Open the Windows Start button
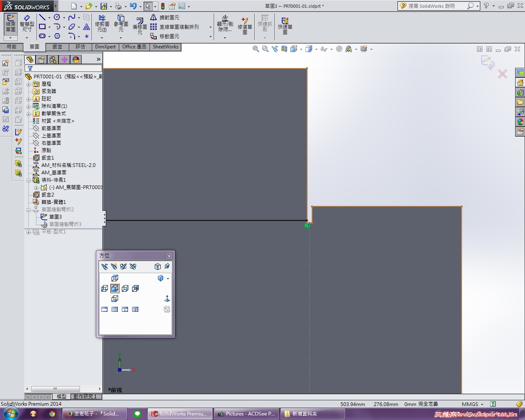 [11, 414]
